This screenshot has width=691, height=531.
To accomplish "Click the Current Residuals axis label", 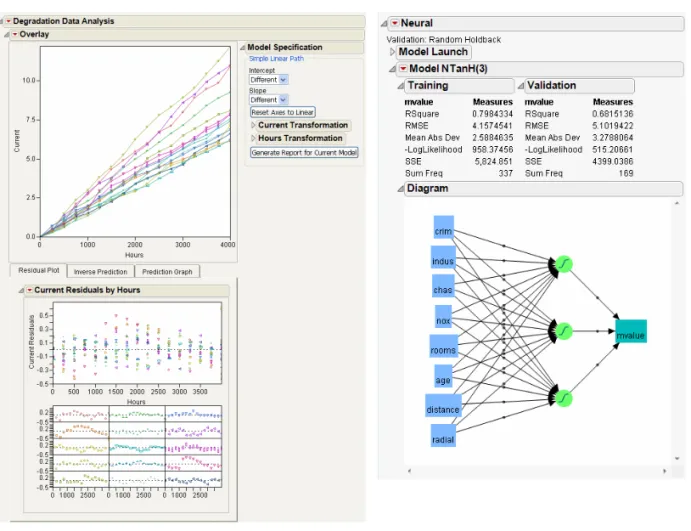I will point(31,342).
